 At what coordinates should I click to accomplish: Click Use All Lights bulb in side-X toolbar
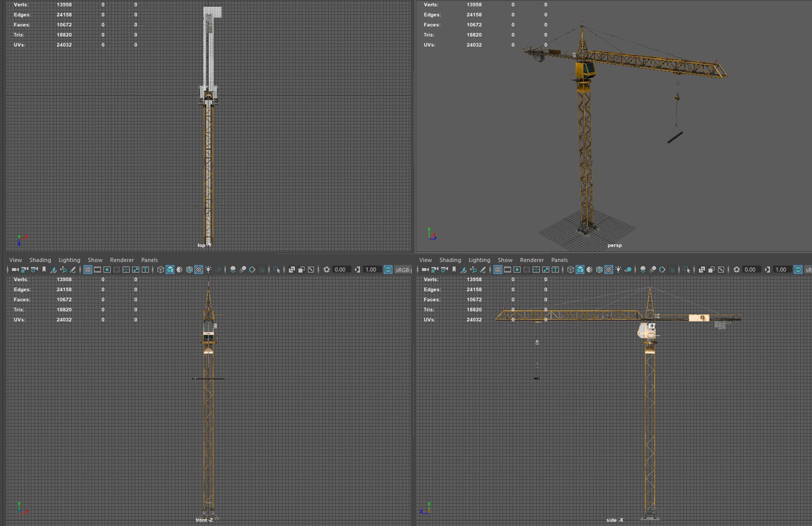tap(619, 269)
